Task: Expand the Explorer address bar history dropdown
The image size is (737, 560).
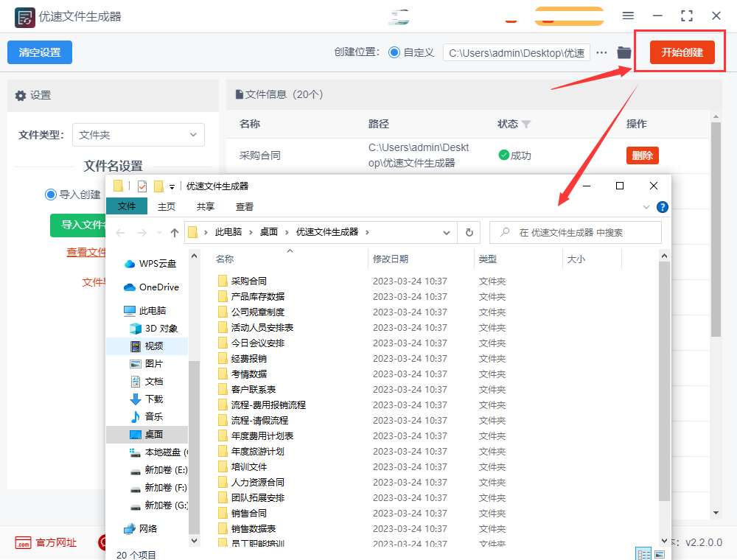Action: tap(447, 232)
